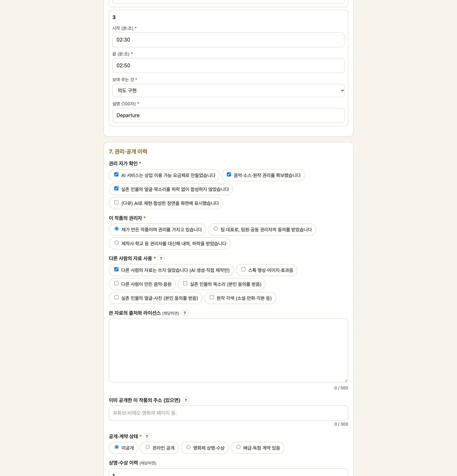Open help icon beside 쓴 자료의 출처와 라이선스
Image resolution: width=457 pixels, height=476 pixels.
click(185, 313)
